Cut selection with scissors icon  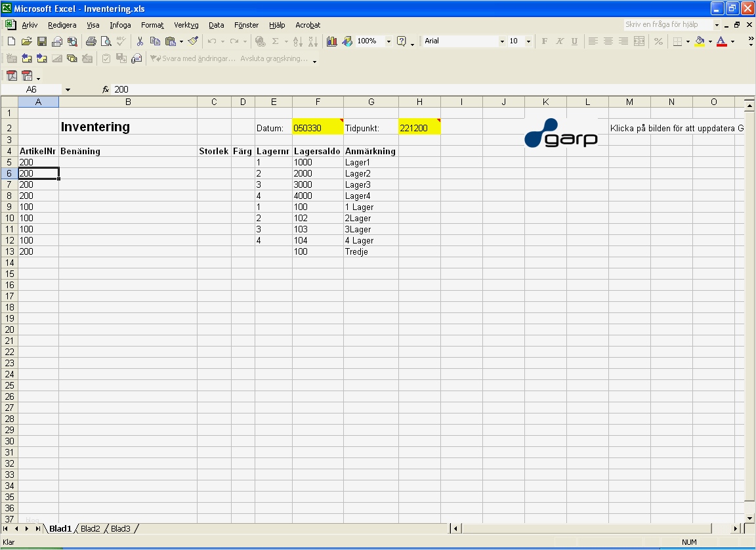140,41
